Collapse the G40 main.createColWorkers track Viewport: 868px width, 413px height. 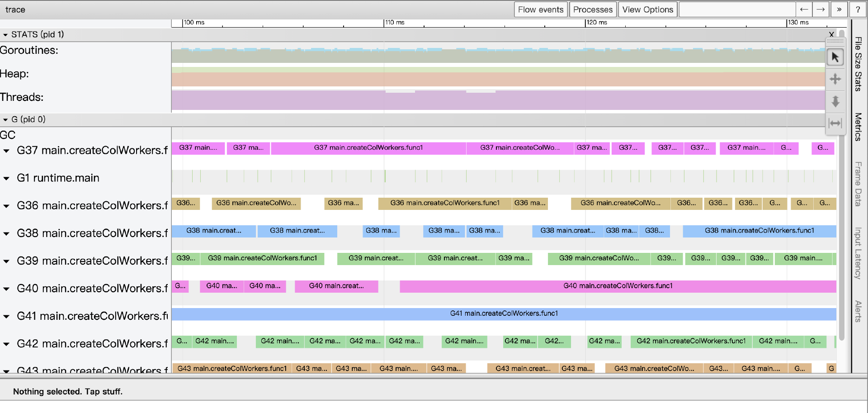coord(6,289)
